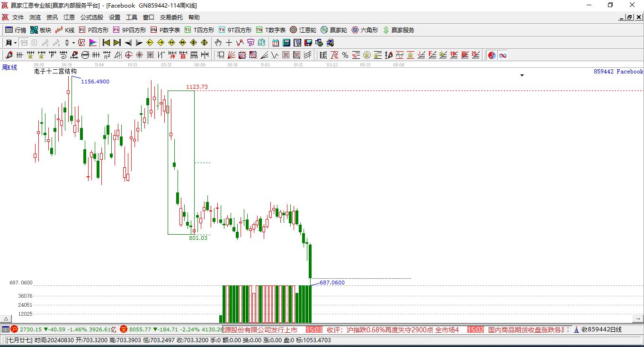Open the P四方形 square tool
The width and height of the screenshot is (644, 347).
coord(93,30)
